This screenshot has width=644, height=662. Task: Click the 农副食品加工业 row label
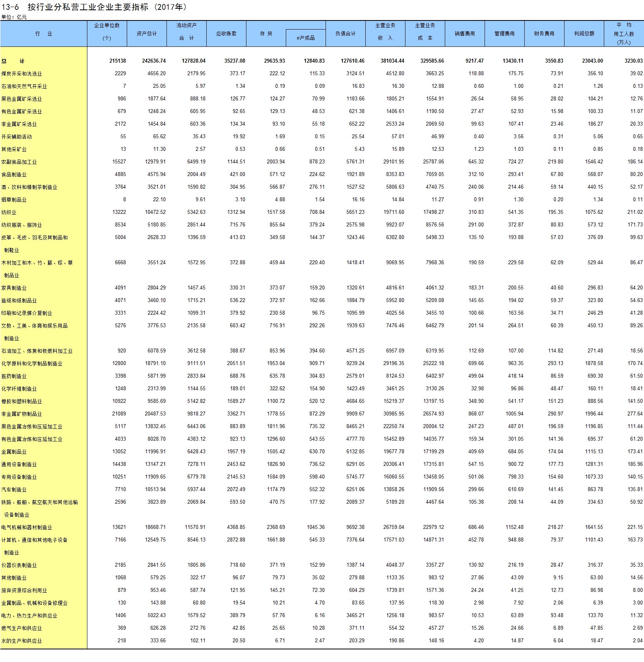(19, 162)
